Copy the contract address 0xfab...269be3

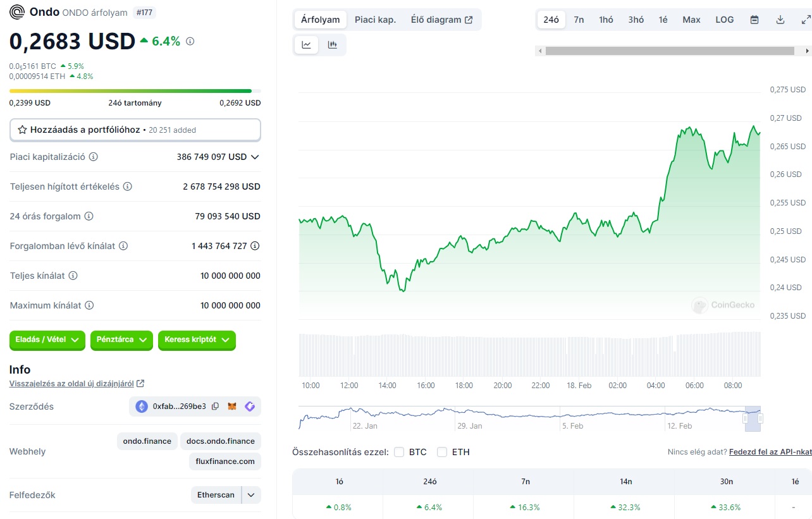pyautogui.click(x=216, y=406)
